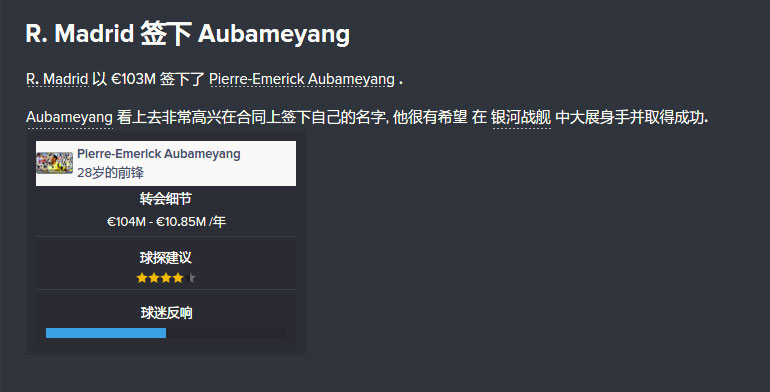The height and width of the screenshot is (392, 770).
Task: Click the third gold scout rating star
Action: coord(166,278)
